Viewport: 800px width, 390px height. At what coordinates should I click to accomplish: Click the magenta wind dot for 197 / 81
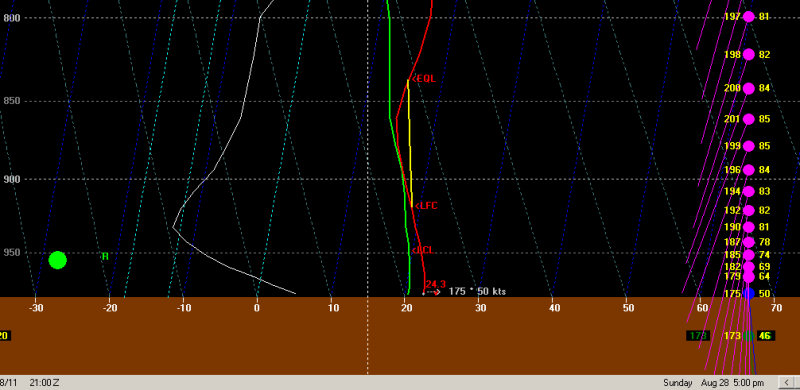(748, 17)
